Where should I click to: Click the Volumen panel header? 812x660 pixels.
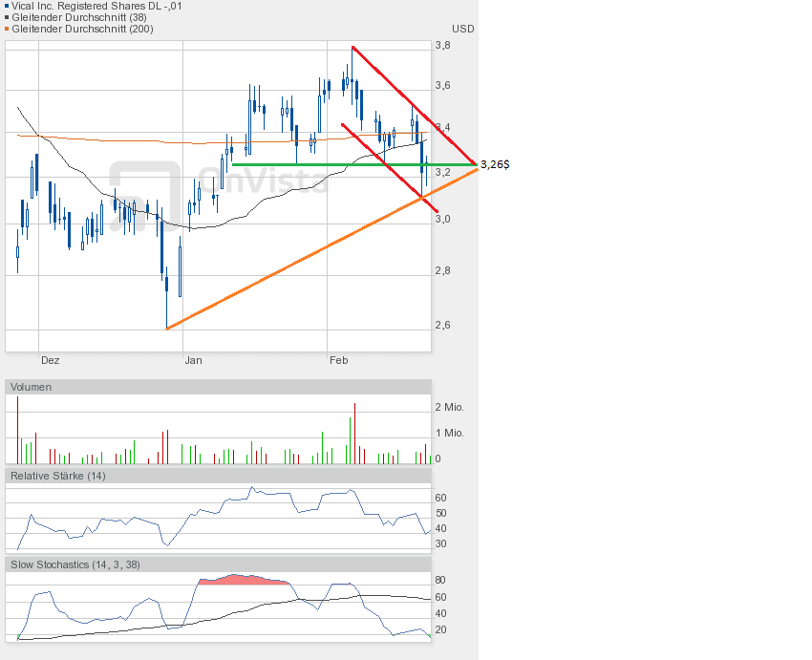click(32, 387)
